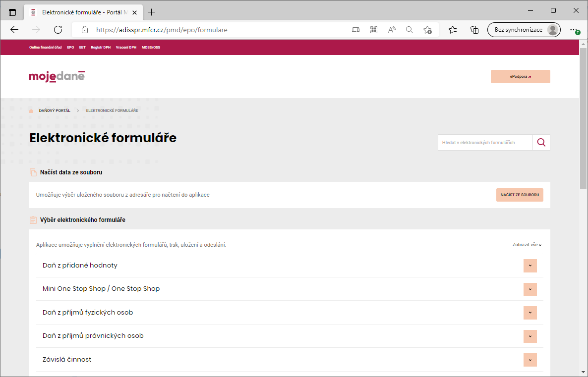Screen dimensions: 588x377
Task: Expand Daň z příjmů právnických osob chevron
Action: [530, 336]
